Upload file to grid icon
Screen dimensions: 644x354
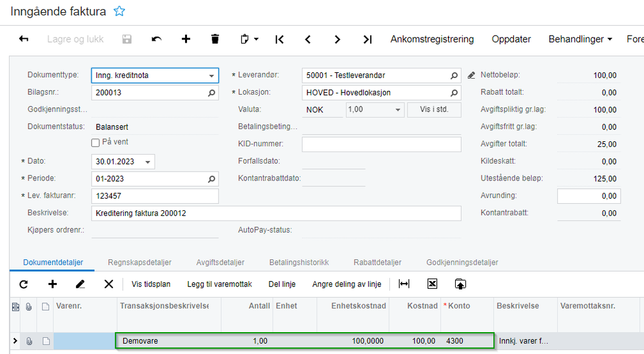coord(460,284)
